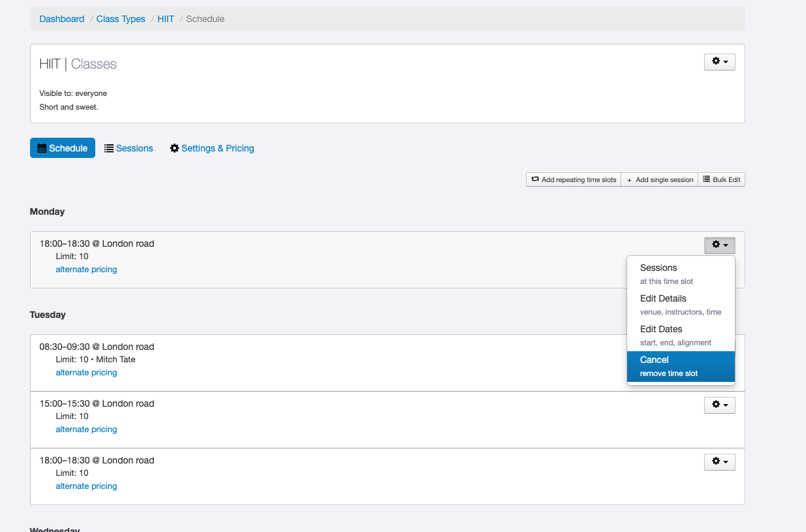806x532 pixels.
Task: Switch to the Sessions tab
Action: (x=129, y=148)
